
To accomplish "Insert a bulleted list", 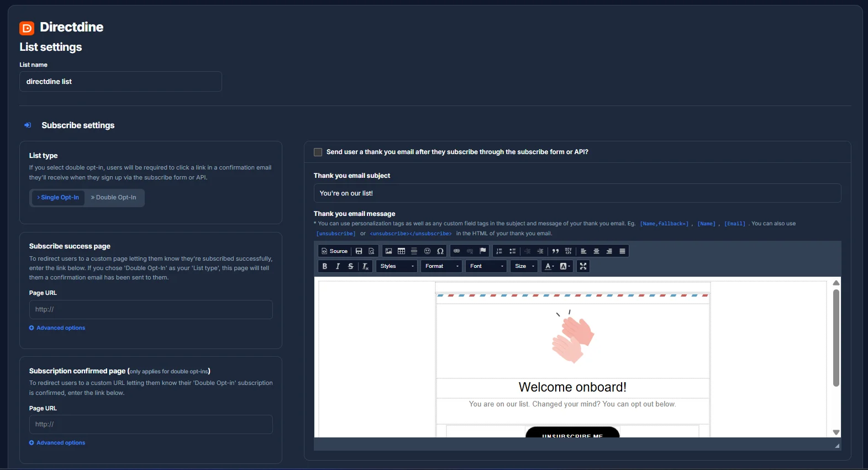I will (512, 251).
